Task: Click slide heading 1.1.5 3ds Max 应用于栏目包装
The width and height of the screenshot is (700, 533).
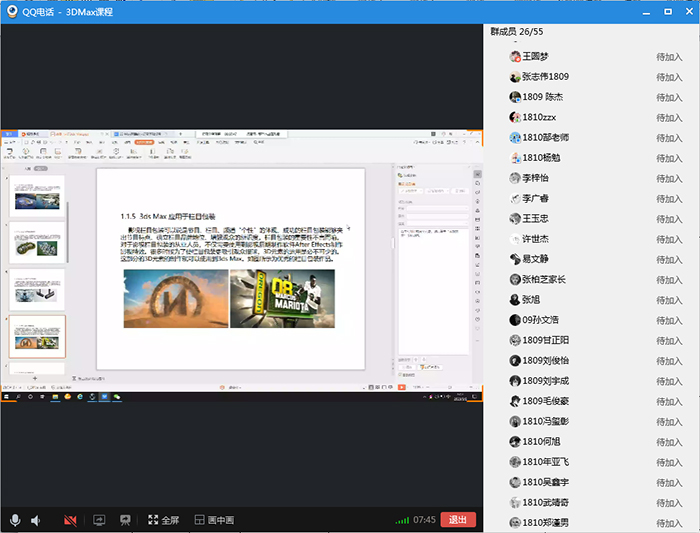Action: 168,217
